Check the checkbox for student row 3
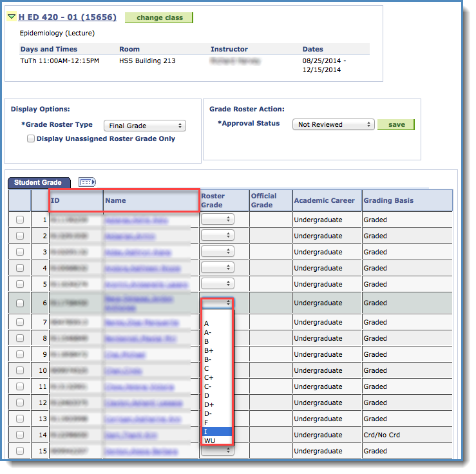The width and height of the screenshot is (476, 474). (x=20, y=252)
